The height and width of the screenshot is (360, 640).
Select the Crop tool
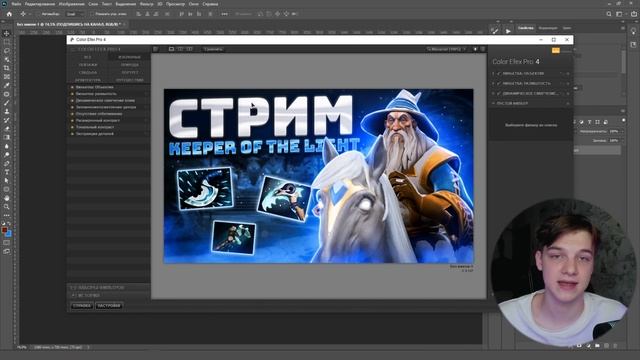coord(7,68)
